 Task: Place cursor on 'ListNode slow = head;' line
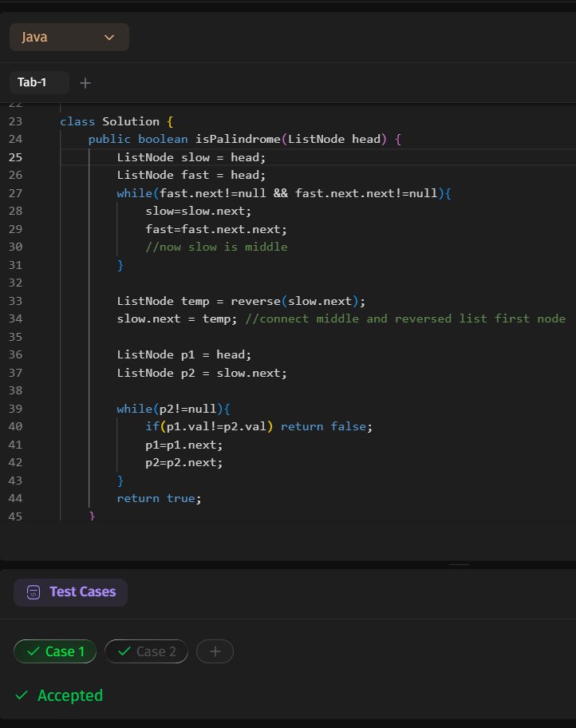click(x=191, y=157)
